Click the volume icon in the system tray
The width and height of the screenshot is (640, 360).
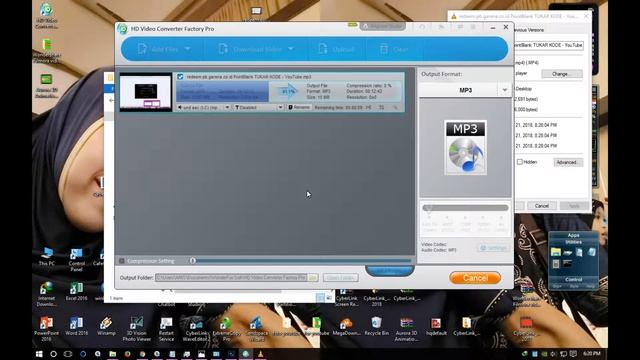click(x=553, y=354)
